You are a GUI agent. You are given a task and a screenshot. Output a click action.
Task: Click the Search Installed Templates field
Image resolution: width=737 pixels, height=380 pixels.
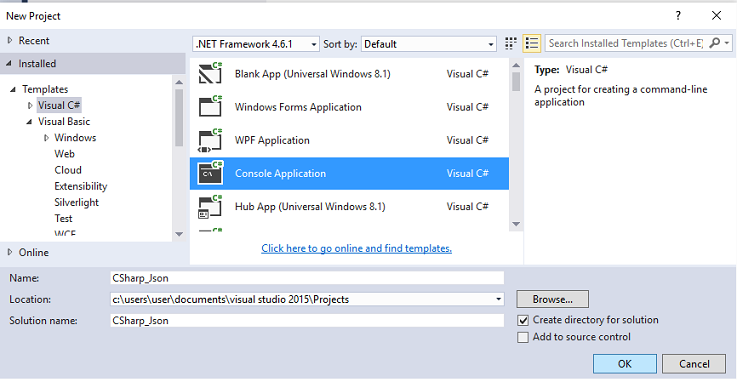coord(626,43)
